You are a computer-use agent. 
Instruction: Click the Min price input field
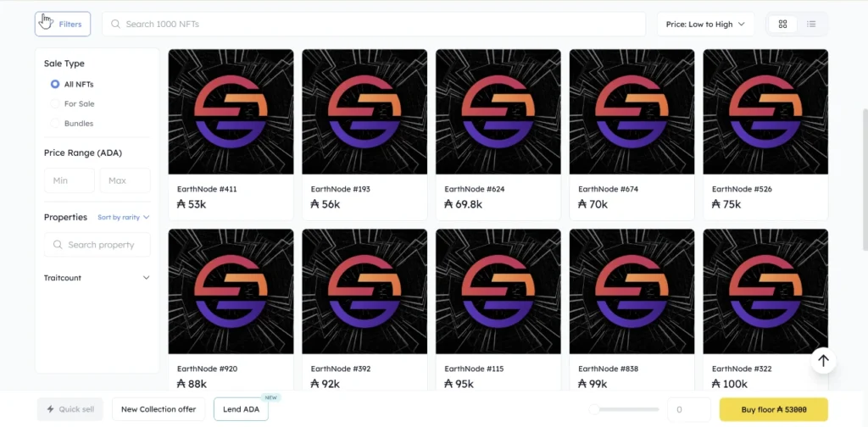pyautogui.click(x=69, y=180)
